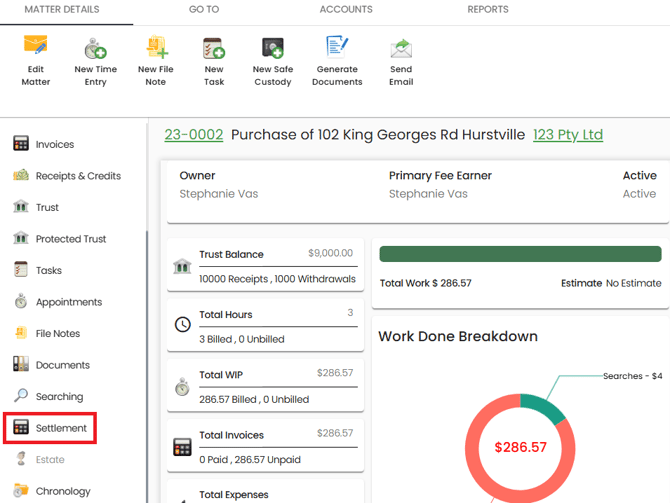Click the Edit Matter icon

pyautogui.click(x=36, y=48)
